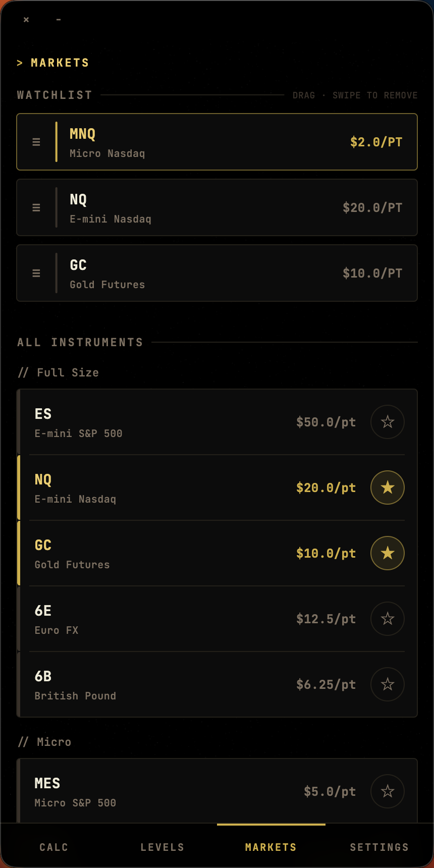Viewport: 434px width, 868px height.
Task: Add ES E-mini S&P 500 to favorites
Action: coord(387,422)
